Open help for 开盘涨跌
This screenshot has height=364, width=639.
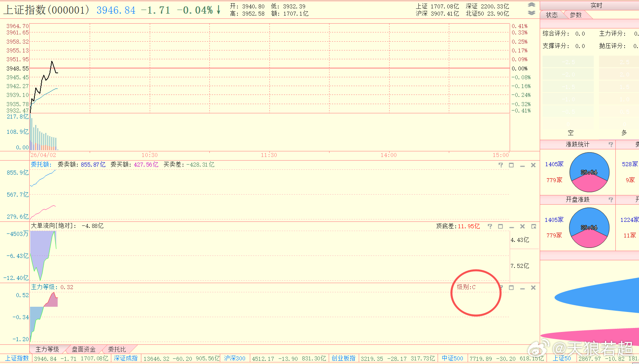click(x=611, y=199)
